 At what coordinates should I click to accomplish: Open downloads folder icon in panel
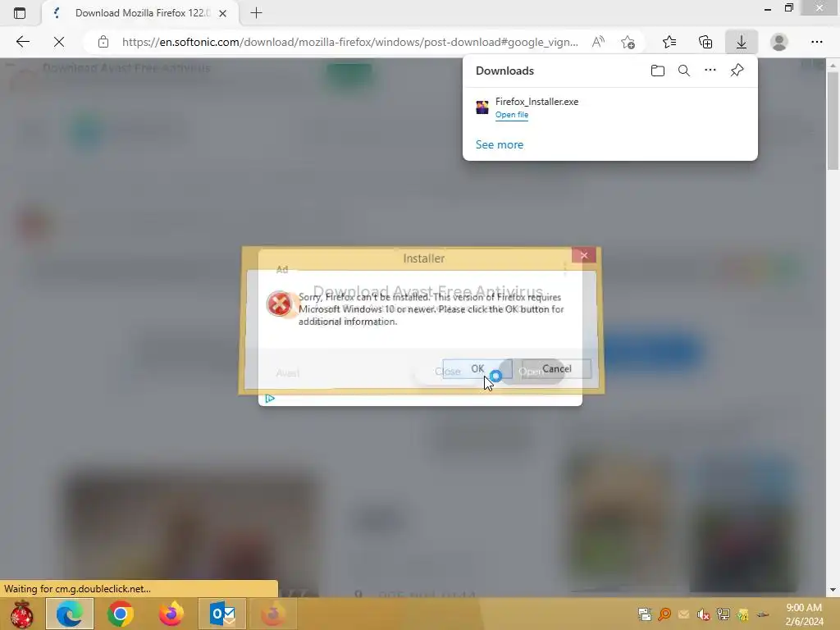(x=658, y=71)
